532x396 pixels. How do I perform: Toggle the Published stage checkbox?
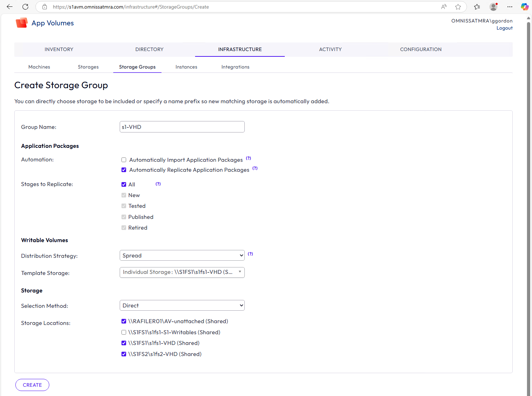(124, 217)
